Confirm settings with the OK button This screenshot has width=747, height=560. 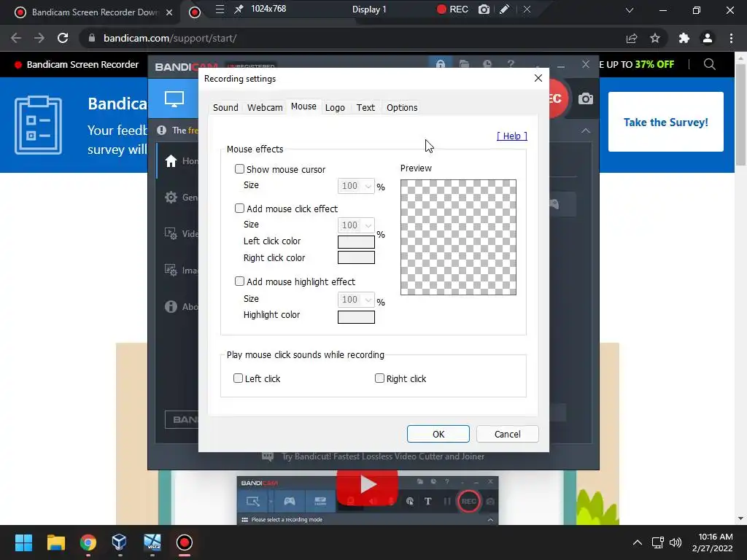pyautogui.click(x=438, y=434)
